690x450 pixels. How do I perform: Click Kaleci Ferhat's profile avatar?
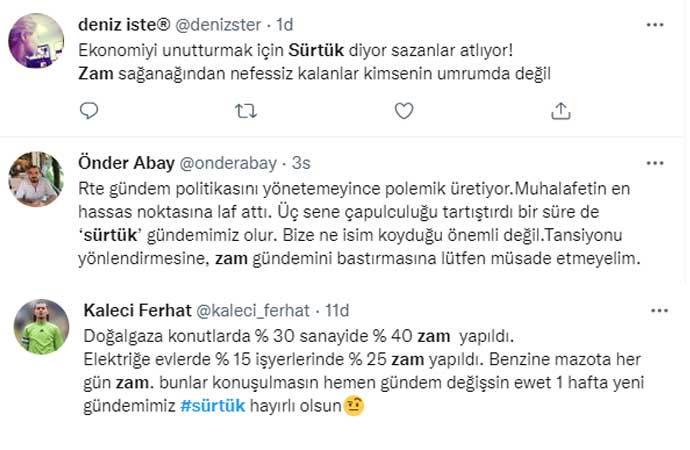point(36,327)
